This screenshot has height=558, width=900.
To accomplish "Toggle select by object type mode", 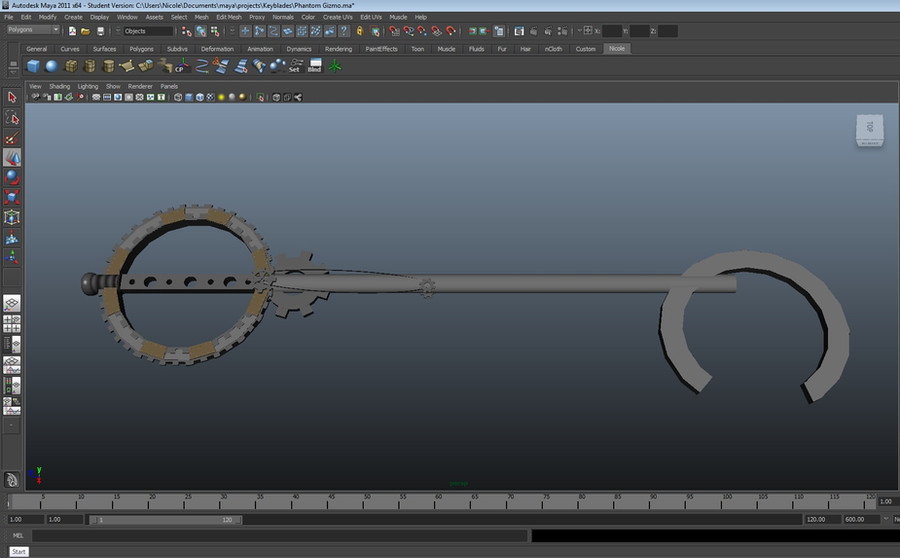I will [x=201, y=31].
